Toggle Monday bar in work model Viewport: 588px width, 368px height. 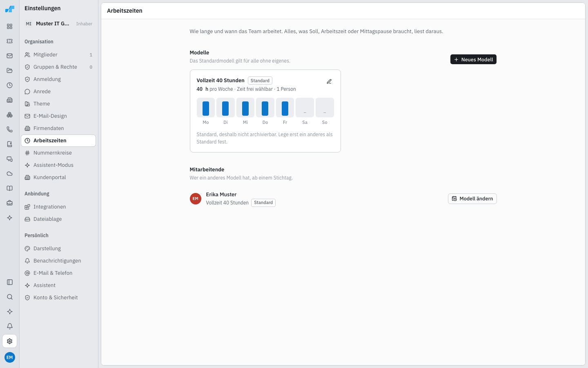206,108
